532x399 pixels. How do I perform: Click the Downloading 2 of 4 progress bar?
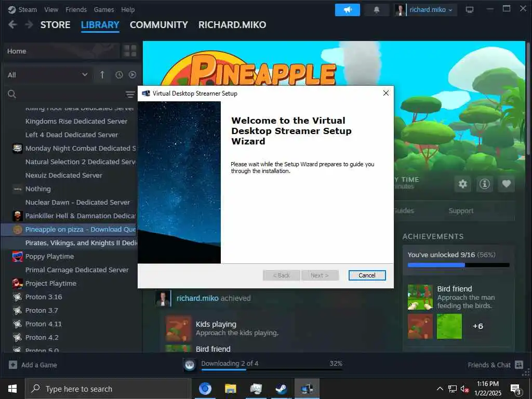(271, 369)
